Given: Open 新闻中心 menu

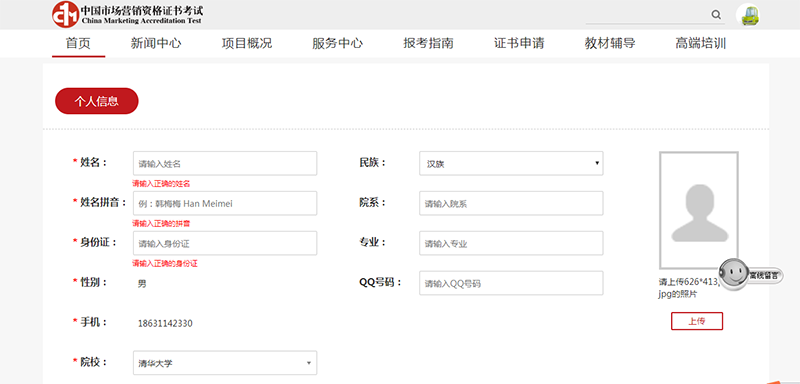Looking at the screenshot, I should 156,43.
